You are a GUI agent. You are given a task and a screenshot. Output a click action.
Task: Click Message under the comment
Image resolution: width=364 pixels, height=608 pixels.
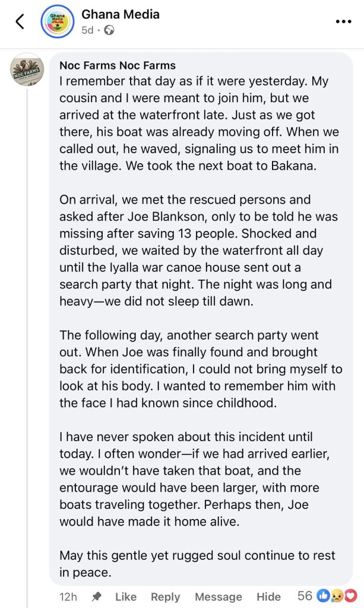[219, 596]
